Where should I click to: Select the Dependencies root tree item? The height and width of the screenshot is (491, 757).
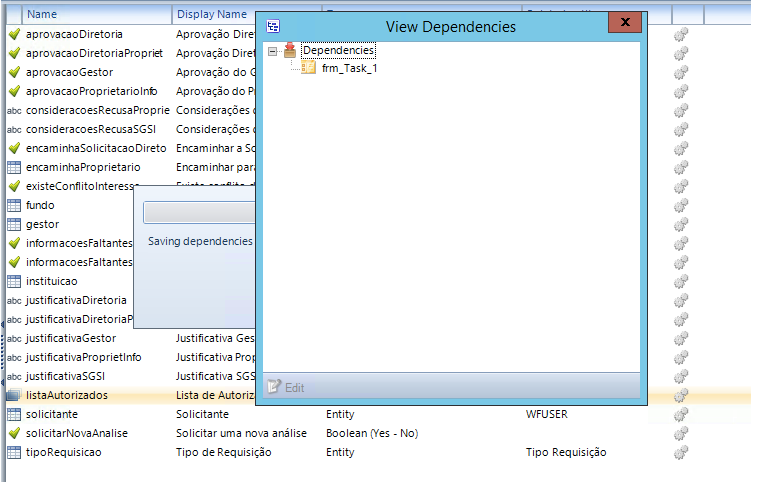pos(338,50)
